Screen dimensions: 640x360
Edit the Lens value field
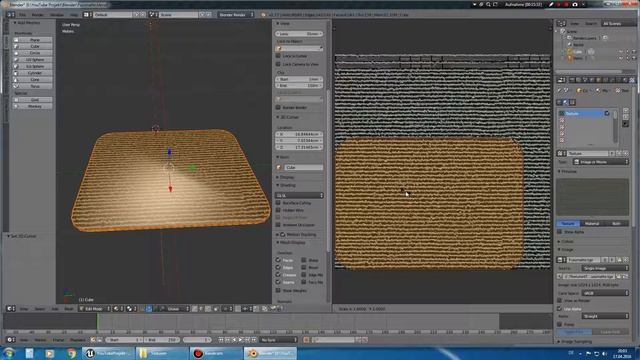coord(299,34)
